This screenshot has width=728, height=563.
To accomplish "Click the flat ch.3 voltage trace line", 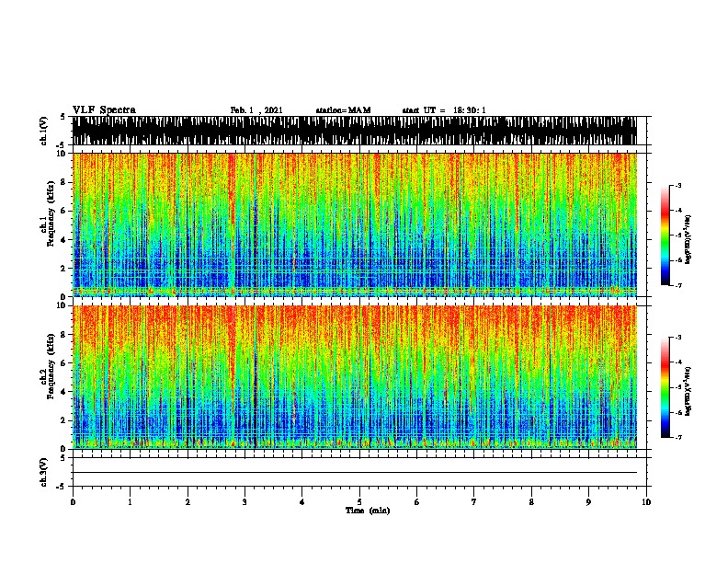I will [355, 473].
